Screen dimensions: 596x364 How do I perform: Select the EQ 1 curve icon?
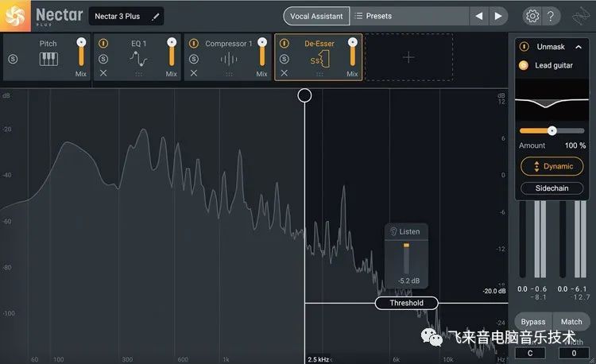[138, 59]
